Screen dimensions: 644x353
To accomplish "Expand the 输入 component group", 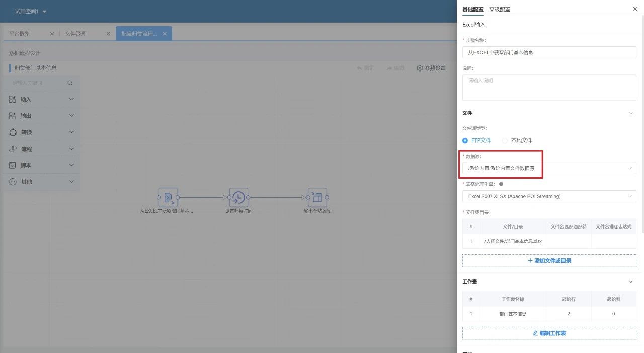I will coord(71,99).
